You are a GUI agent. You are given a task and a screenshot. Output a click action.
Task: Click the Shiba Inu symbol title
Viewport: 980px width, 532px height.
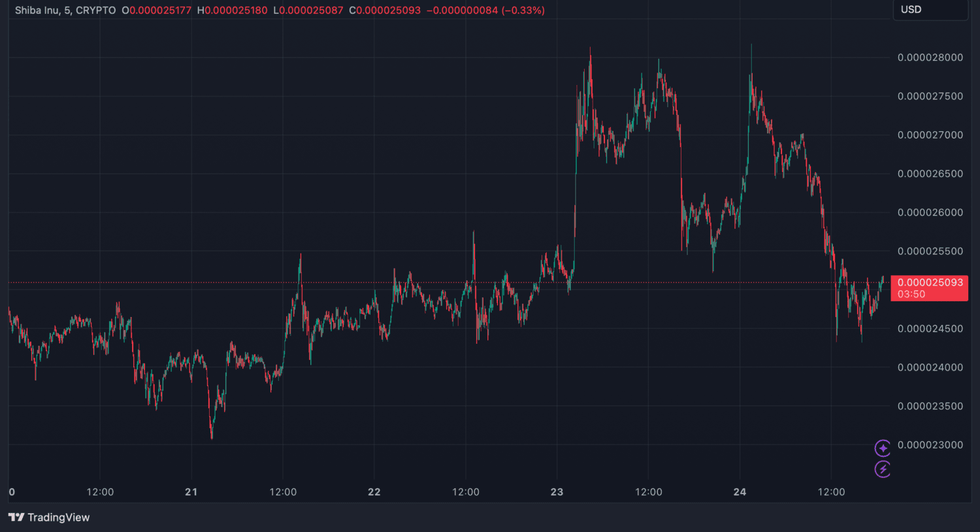click(37, 10)
